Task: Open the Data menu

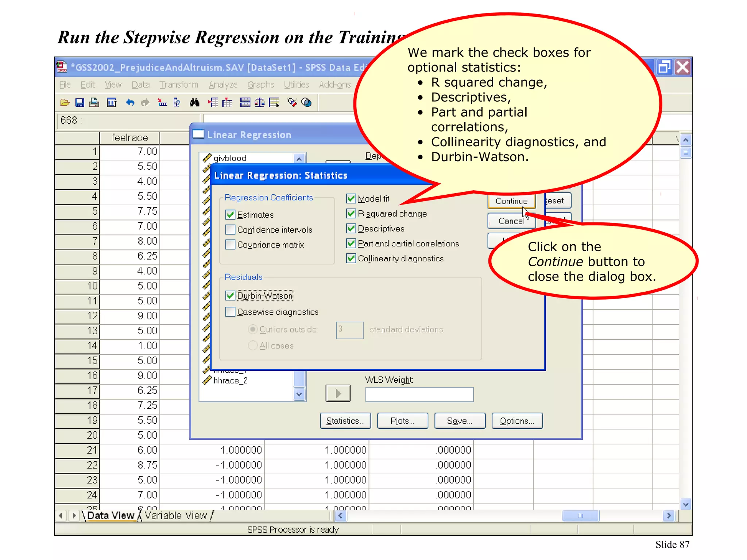Action: [140, 85]
